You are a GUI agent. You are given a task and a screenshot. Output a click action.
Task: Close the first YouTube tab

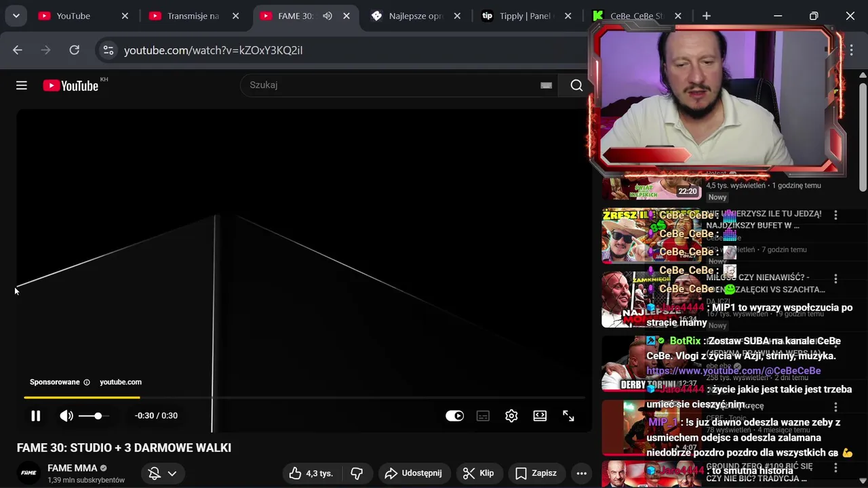(x=125, y=16)
